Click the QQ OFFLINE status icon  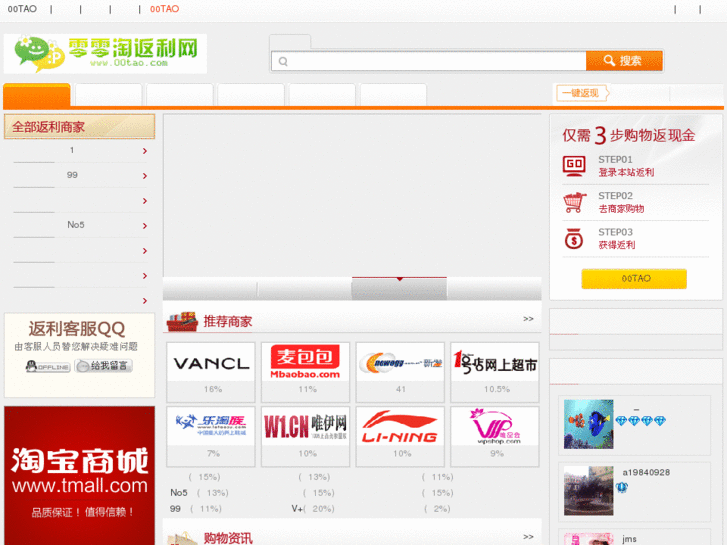coord(48,366)
